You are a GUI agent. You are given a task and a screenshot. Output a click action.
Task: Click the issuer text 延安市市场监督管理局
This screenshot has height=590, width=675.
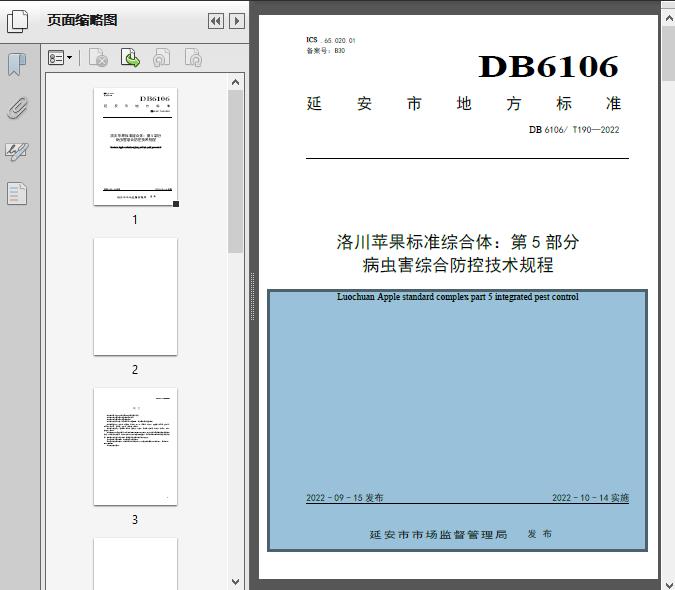438,534
